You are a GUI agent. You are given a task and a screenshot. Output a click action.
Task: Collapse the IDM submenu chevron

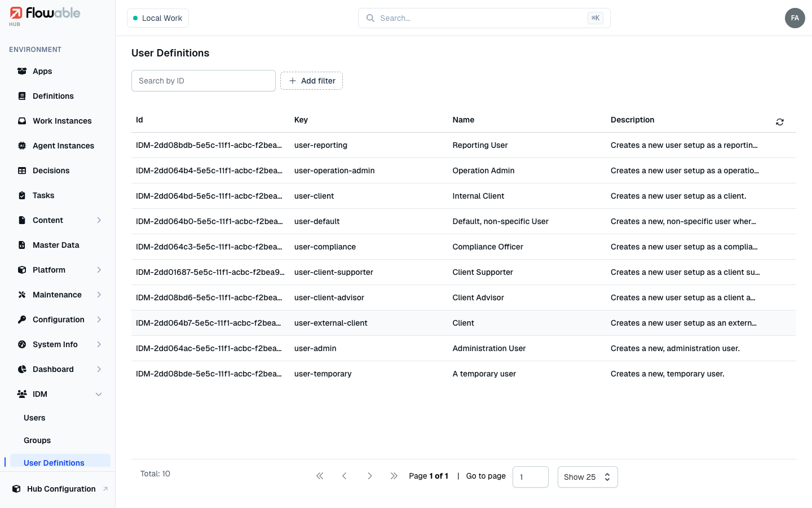[x=99, y=394]
